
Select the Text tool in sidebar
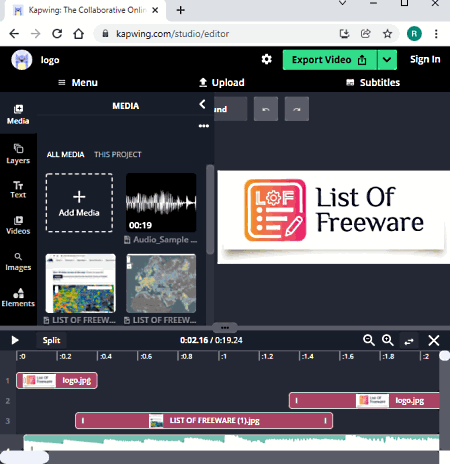pos(18,189)
